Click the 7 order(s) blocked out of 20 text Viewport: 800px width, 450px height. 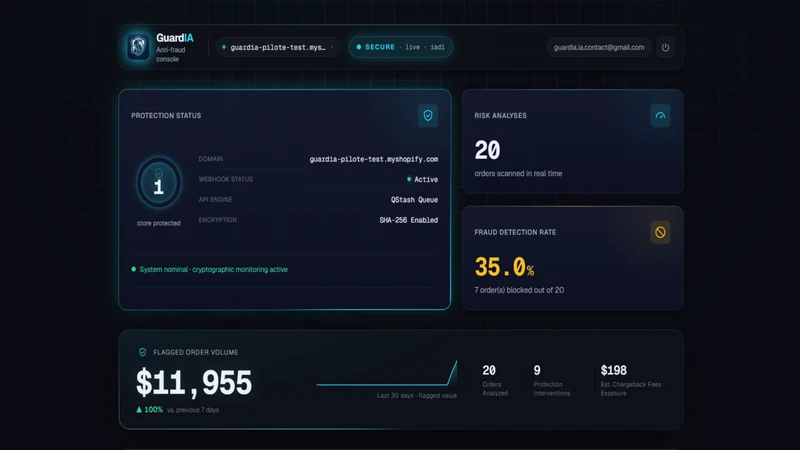point(519,290)
